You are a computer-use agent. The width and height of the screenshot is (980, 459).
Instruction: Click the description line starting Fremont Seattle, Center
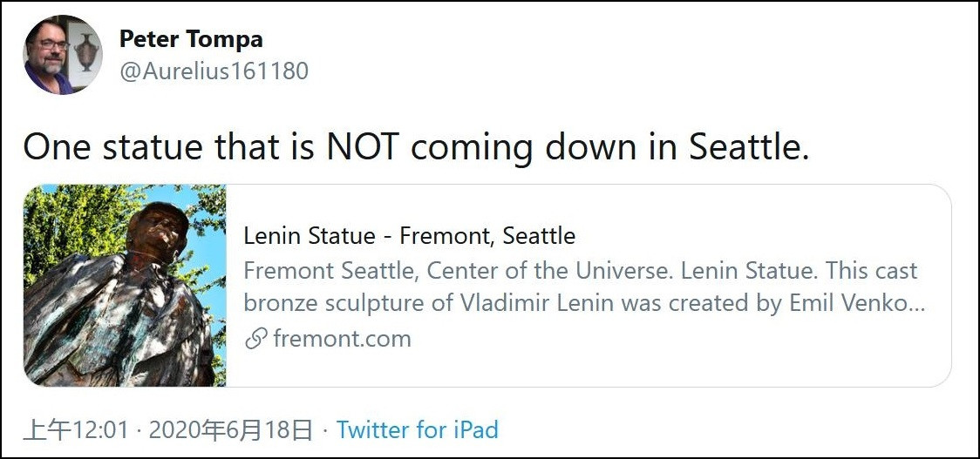click(580, 271)
